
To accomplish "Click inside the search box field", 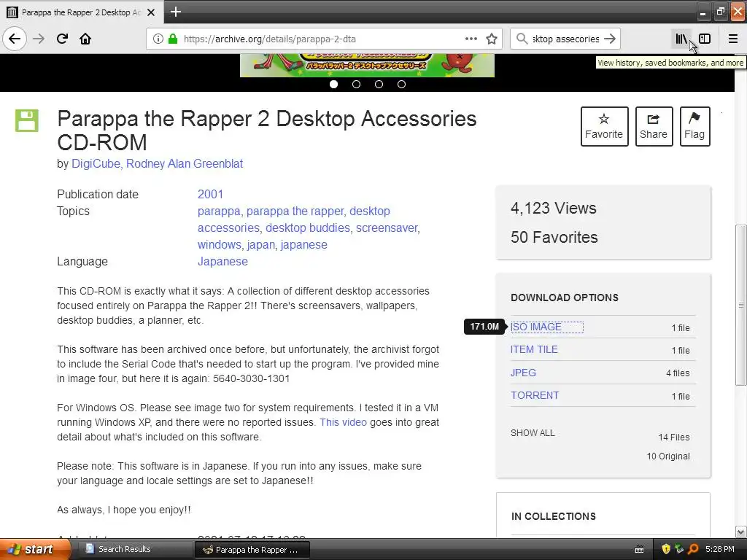I will click(x=565, y=39).
